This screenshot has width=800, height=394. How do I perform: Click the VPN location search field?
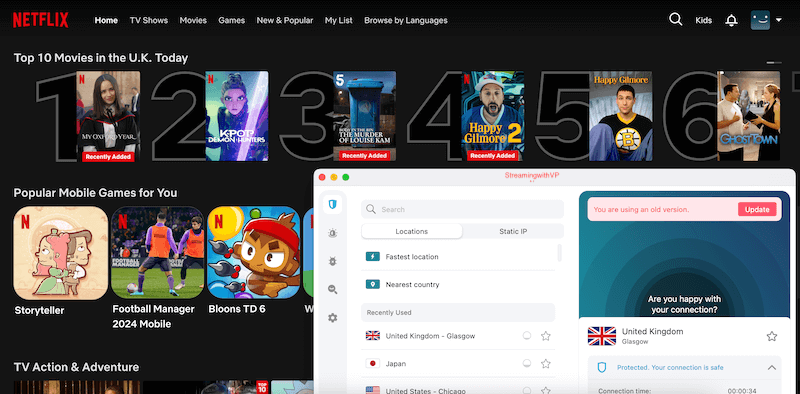[x=462, y=209]
